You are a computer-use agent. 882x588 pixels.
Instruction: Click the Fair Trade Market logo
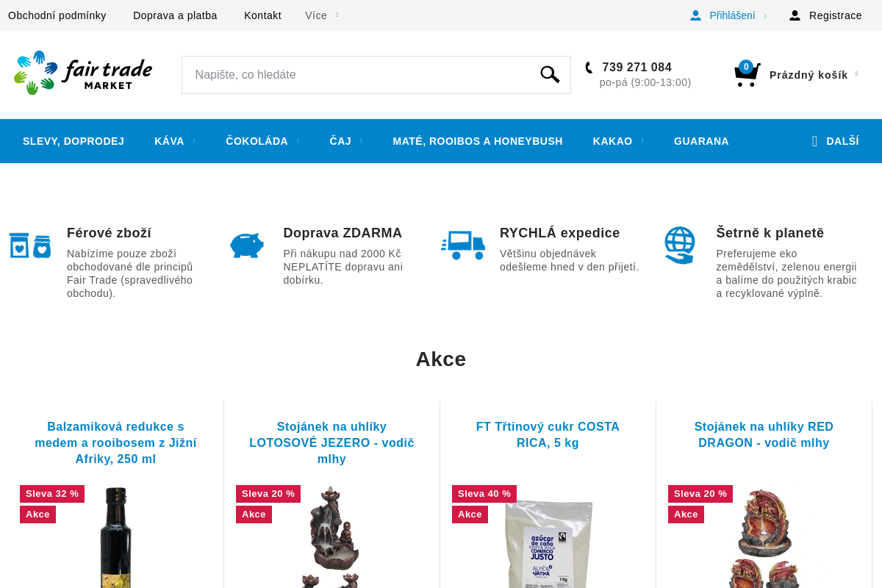click(83, 73)
